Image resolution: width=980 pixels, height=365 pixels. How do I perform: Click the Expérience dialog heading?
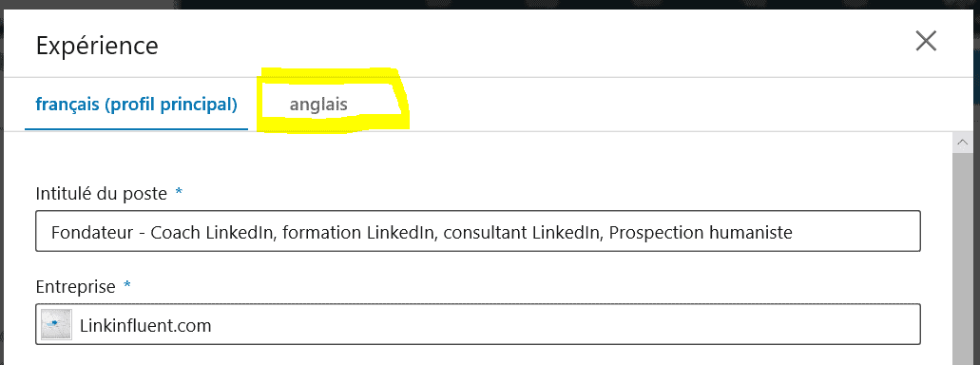tap(97, 47)
